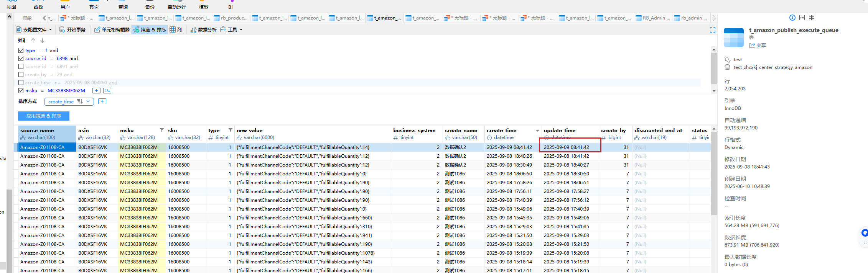Switch to the rb_produc... tab
The width and height of the screenshot is (868, 273).
(231, 18)
